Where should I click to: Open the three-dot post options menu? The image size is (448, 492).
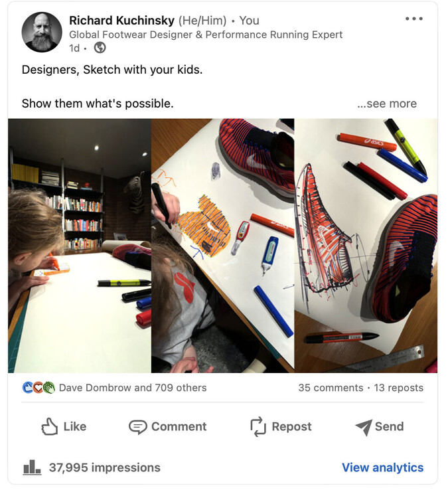413,19
